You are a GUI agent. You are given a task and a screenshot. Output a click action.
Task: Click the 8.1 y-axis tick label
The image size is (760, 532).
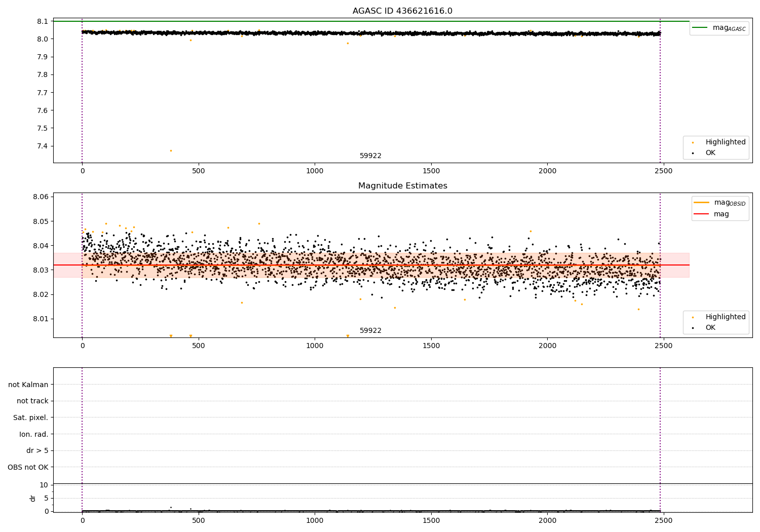[43, 21]
